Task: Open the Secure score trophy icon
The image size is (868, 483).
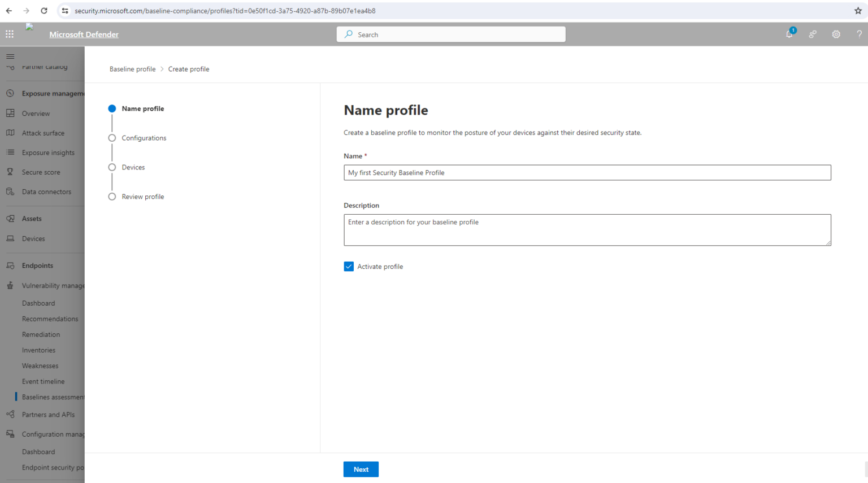Action: [x=10, y=172]
